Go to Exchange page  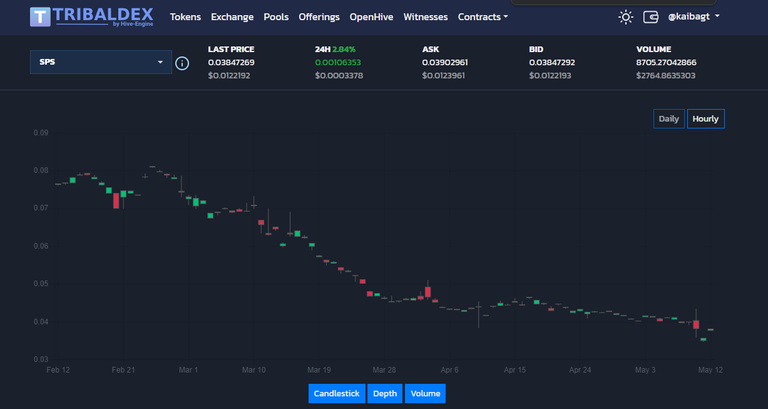(232, 17)
